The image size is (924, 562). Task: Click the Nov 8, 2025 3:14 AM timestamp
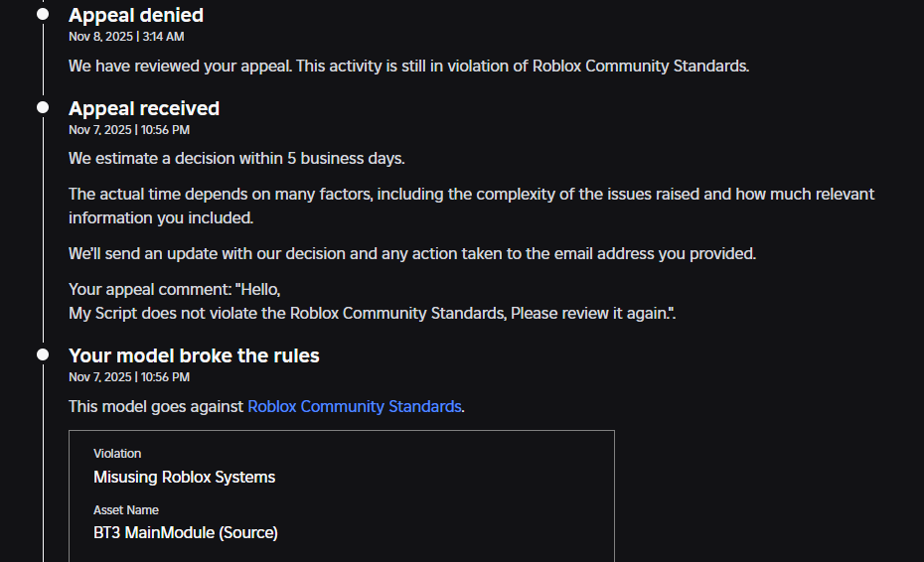tap(126, 37)
